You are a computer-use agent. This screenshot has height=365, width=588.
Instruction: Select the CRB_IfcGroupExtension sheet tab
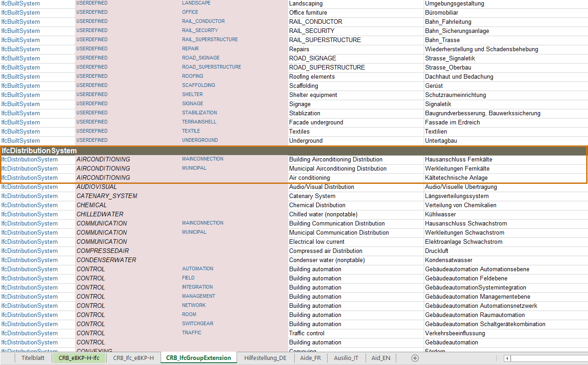point(199,358)
